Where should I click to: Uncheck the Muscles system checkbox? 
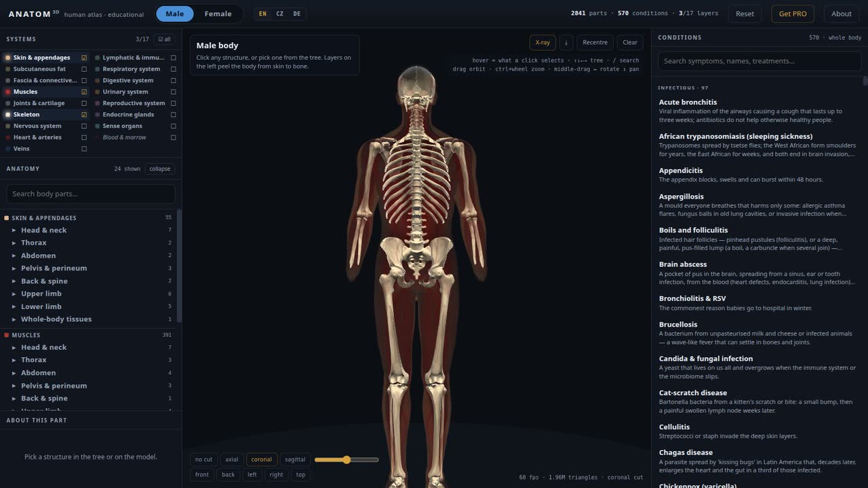tap(84, 92)
